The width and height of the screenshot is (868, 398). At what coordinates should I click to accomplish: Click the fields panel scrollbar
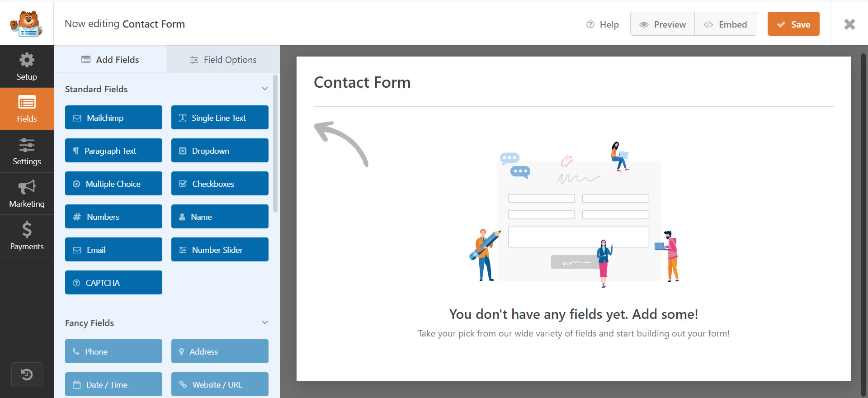click(x=275, y=145)
